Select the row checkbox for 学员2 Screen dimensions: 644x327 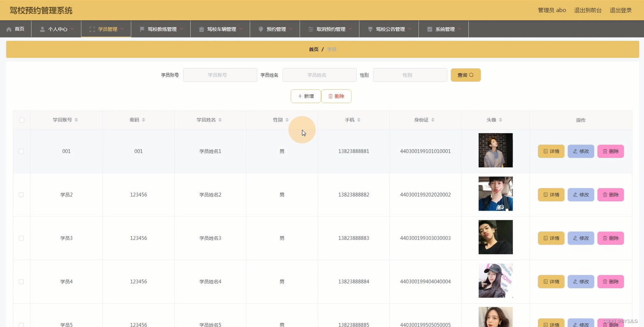(21, 195)
